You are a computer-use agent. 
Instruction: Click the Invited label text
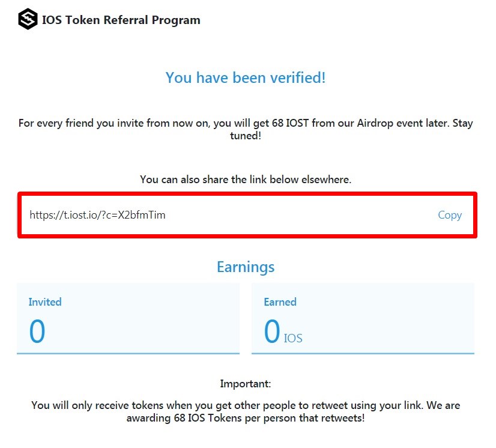pos(45,302)
